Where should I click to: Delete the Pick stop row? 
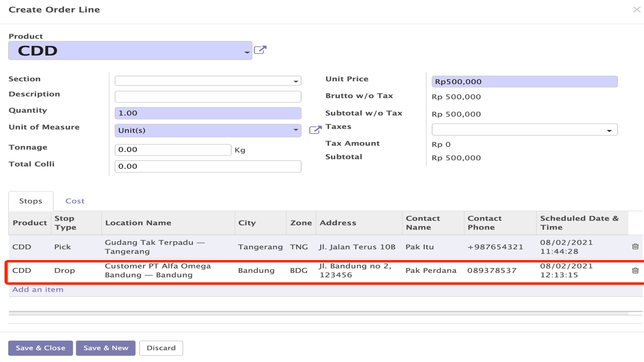click(x=635, y=246)
